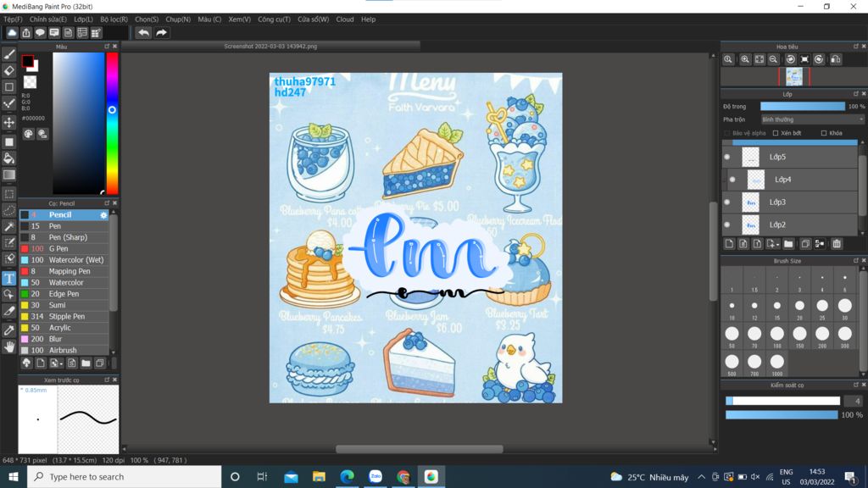Viewport: 868px width, 488px height.
Task: Toggle visibility of Lớp4 layer
Action: [x=732, y=180]
